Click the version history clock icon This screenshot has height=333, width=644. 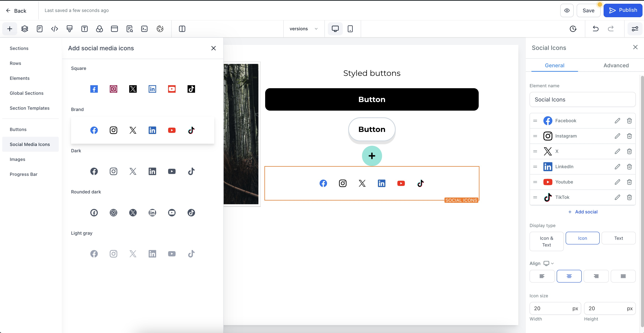[573, 29]
